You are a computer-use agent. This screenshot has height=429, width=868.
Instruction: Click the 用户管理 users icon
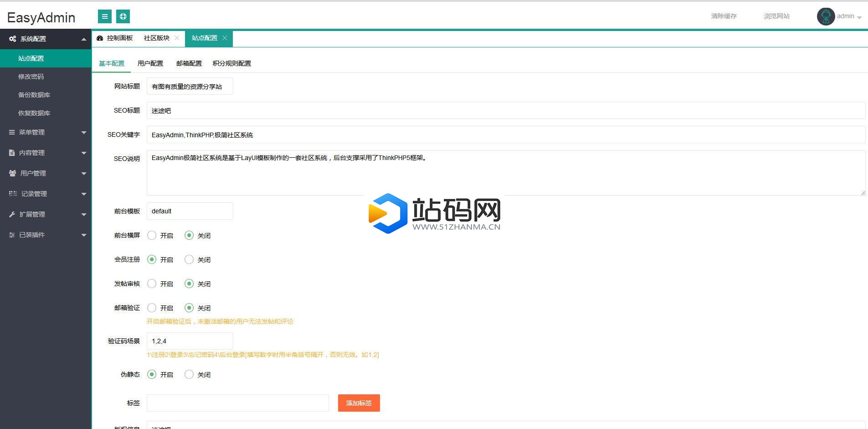pos(12,173)
